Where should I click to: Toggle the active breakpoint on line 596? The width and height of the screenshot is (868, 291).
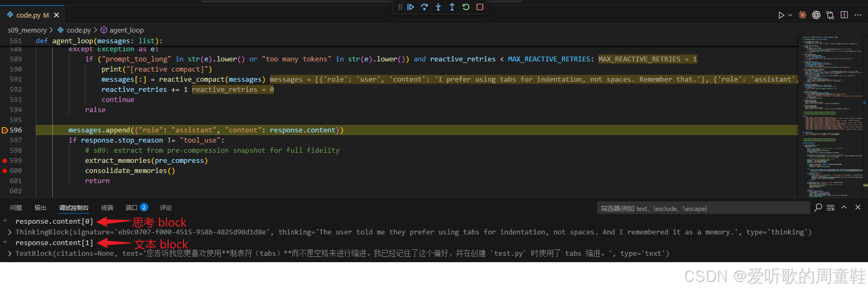[x=5, y=130]
